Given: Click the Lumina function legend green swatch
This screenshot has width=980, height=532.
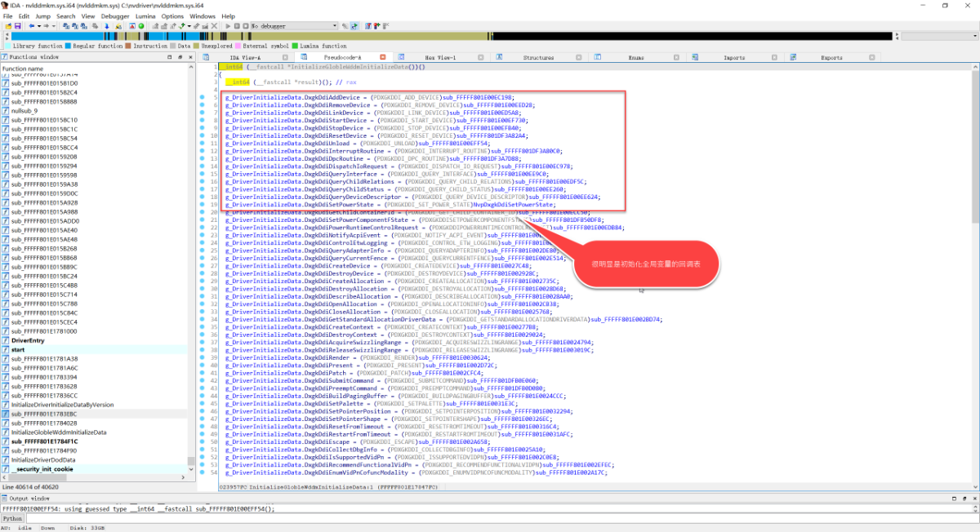Looking at the screenshot, I should tap(295, 47).
